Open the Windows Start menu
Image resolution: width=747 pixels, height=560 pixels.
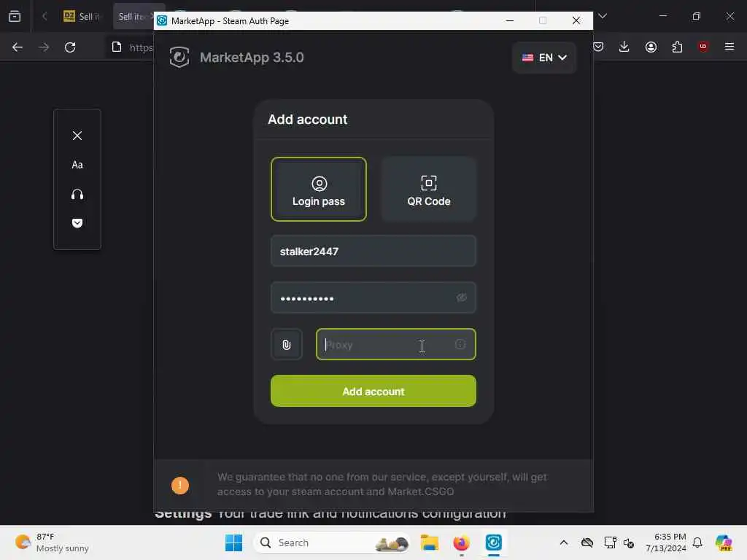(233, 542)
